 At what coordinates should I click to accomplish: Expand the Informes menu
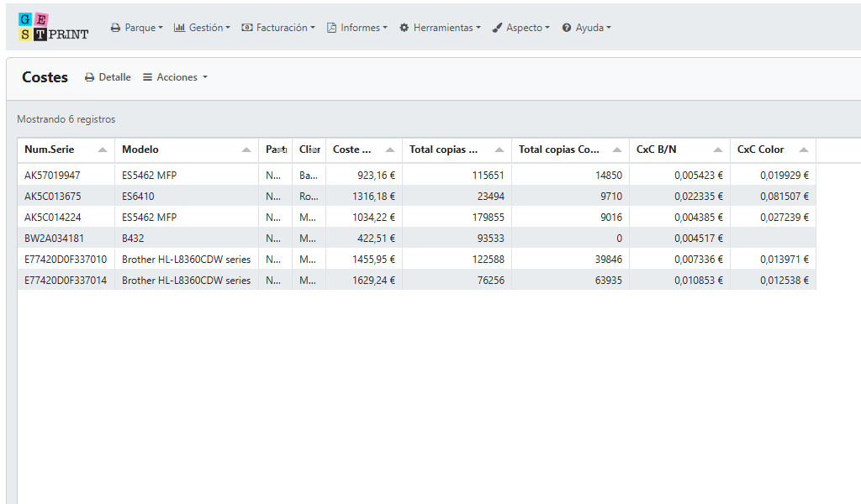(x=357, y=28)
